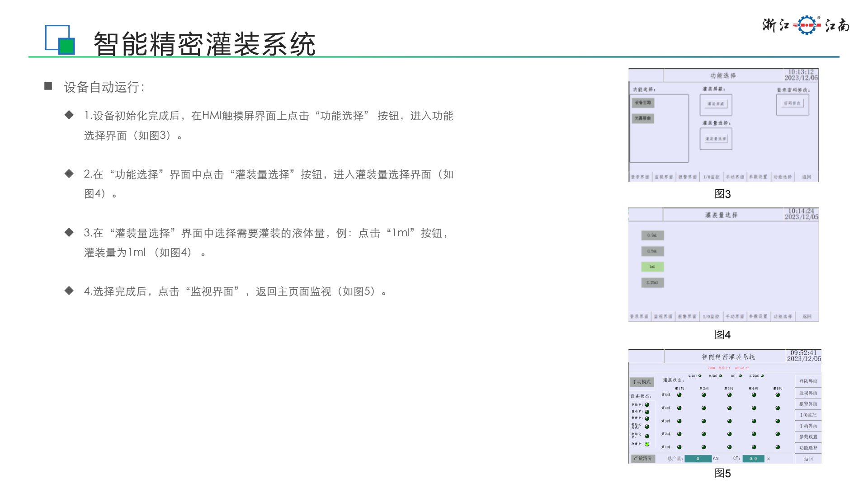The height and width of the screenshot is (488, 868).
Task: Click 返回 in figure 5 side menu
Action: 808,459
